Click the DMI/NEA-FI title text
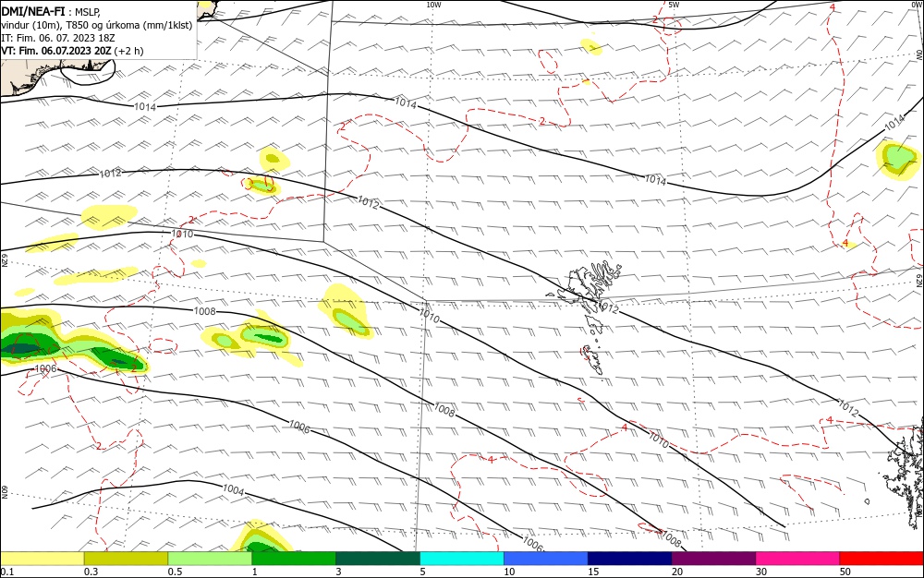Screen dimensions: 924x578 click(x=33, y=11)
